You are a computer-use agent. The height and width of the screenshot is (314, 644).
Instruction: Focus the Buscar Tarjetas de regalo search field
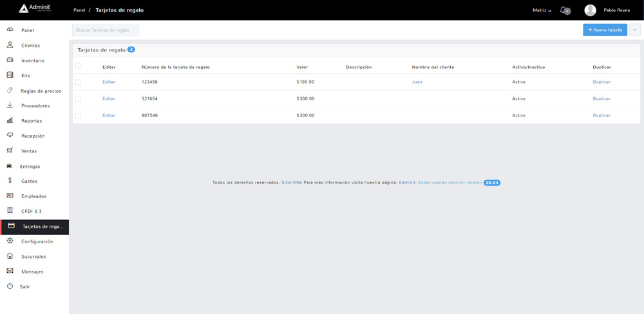[x=106, y=30]
